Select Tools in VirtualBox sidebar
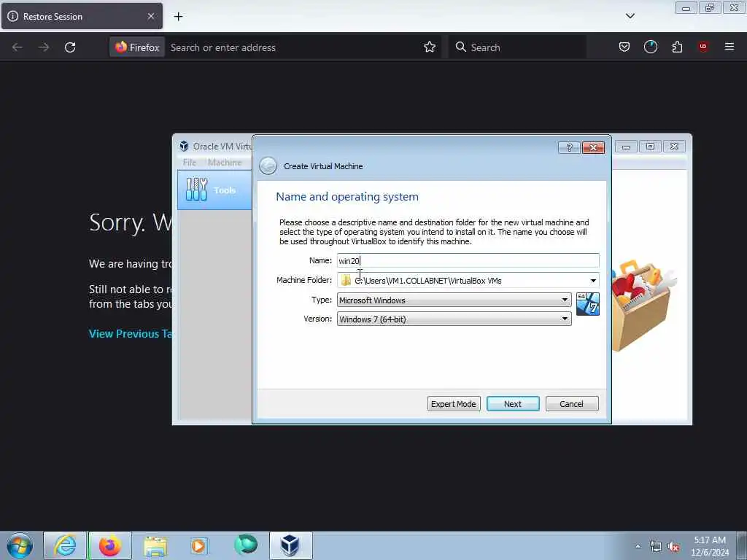The height and width of the screenshot is (560, 747). (215, 190)
